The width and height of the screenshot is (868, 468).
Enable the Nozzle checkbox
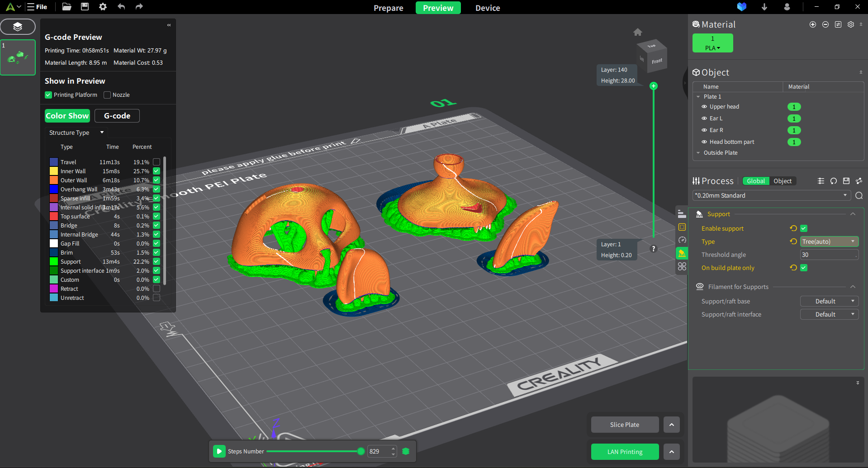(x=107, y=95)
